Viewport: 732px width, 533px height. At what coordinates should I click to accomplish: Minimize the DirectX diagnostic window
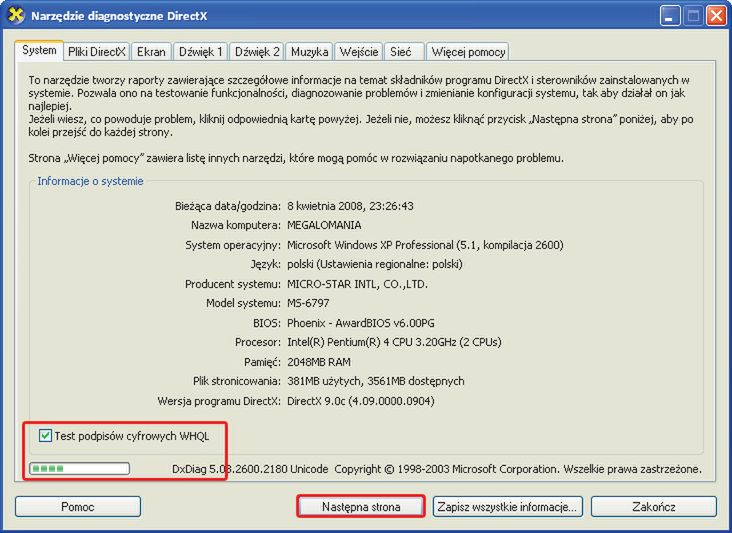[669, 16]
